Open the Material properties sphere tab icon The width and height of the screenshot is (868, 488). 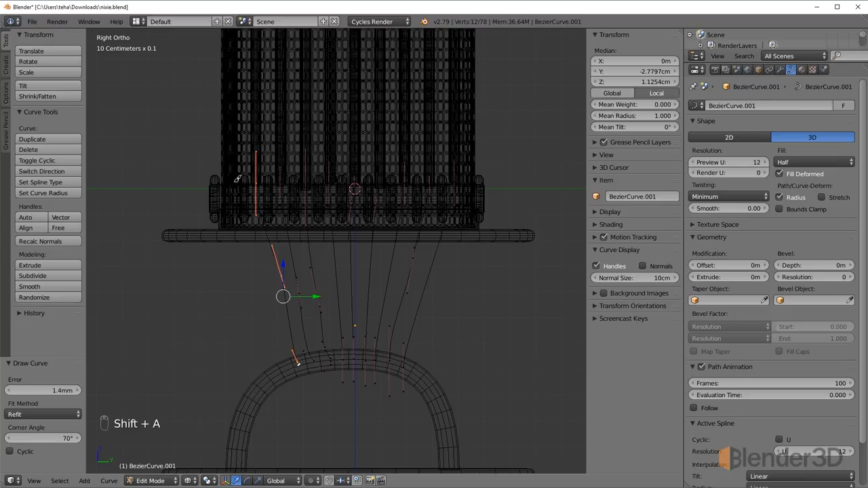tap(802, 69)
